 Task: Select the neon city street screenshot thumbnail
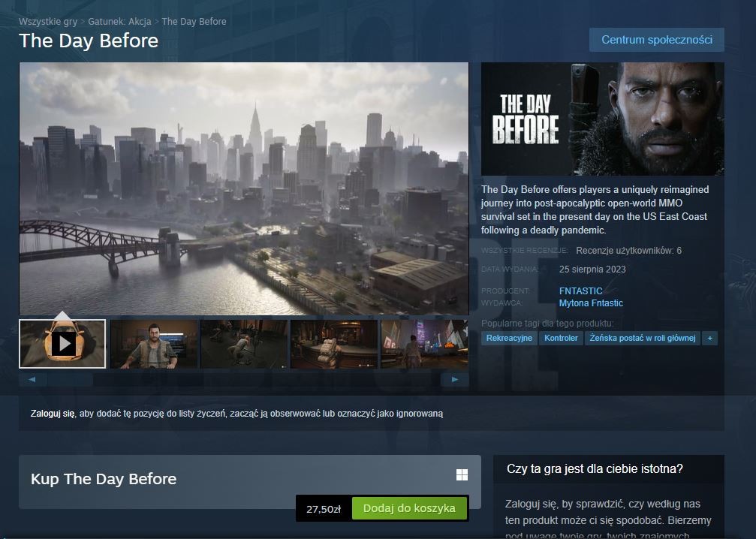(424, 344)
